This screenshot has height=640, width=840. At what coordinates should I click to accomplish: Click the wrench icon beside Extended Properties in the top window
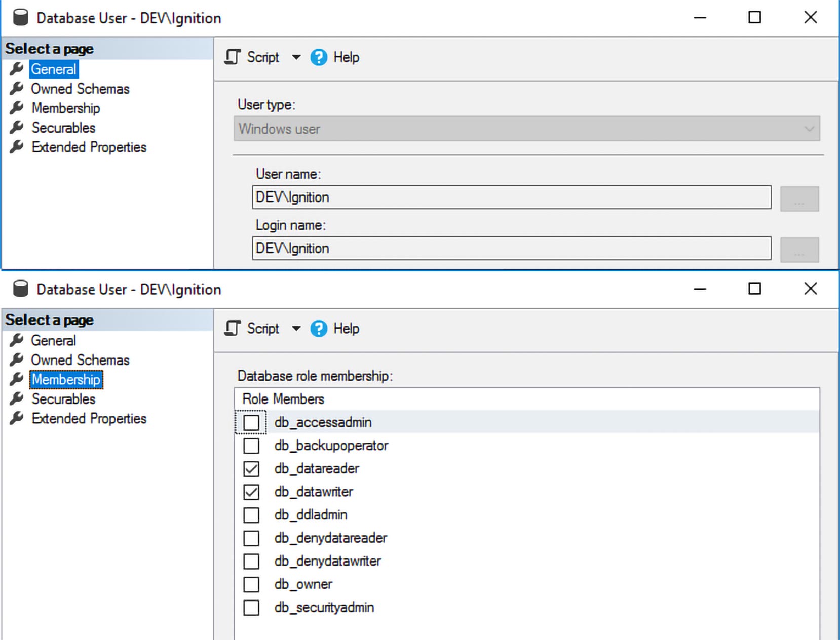click(17, 147)
